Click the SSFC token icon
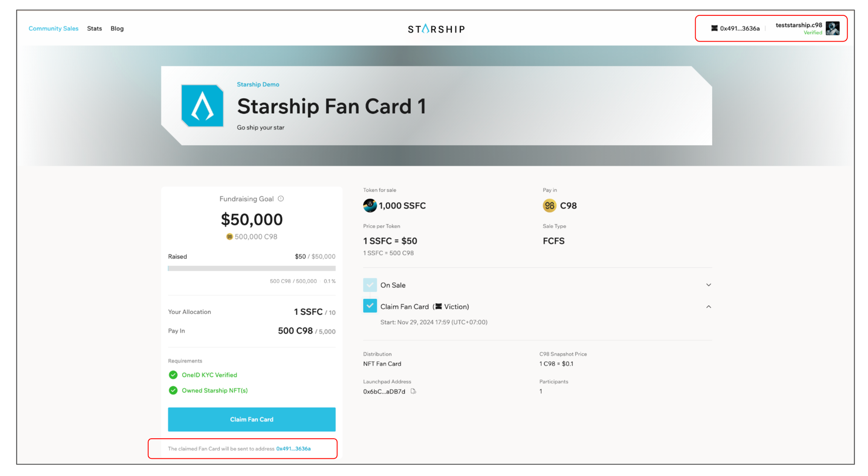The height and width of the screenshot is (476, 868). point(370,206)
